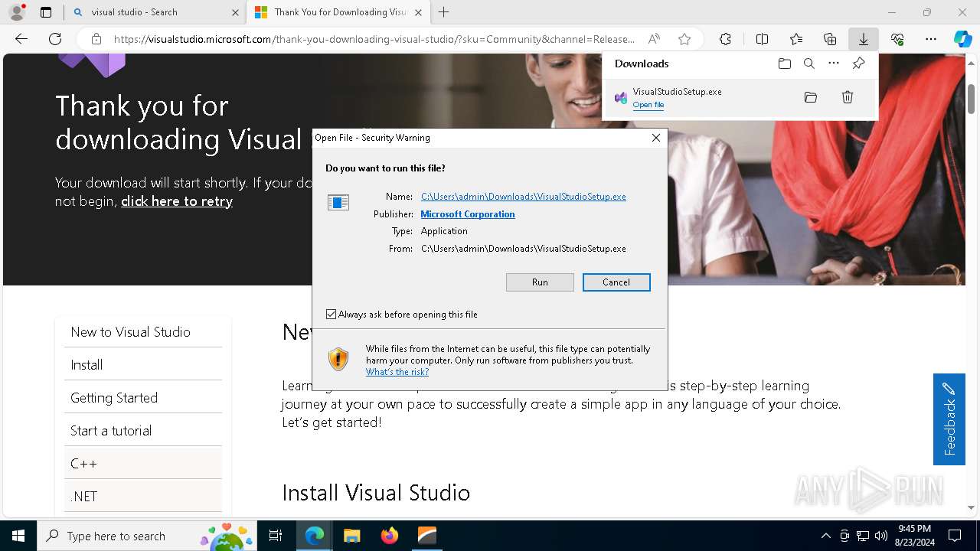Open the Extensions puzzle icon

coord(725,39)
